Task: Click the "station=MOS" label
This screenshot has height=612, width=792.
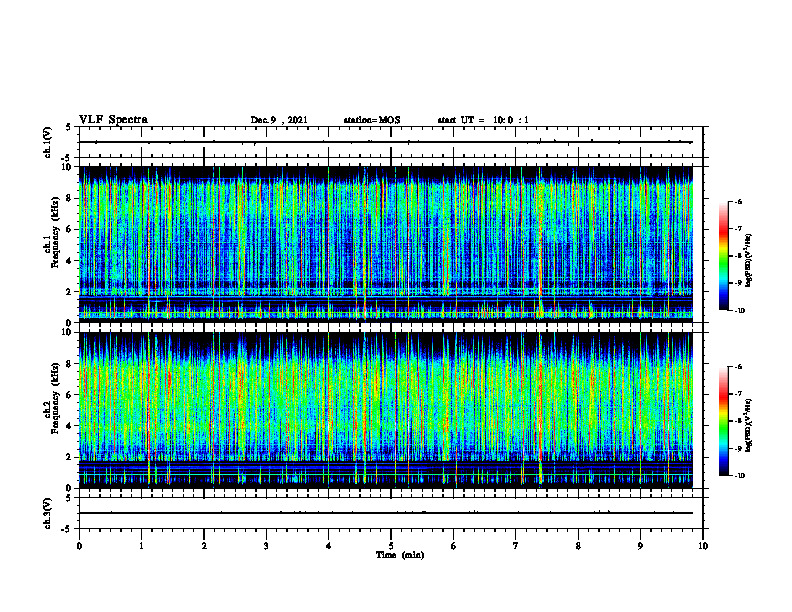Action: 372,120
